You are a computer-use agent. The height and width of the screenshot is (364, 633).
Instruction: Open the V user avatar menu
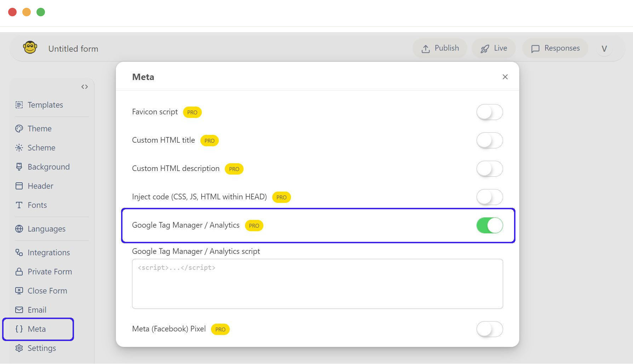tap(604, 49)
